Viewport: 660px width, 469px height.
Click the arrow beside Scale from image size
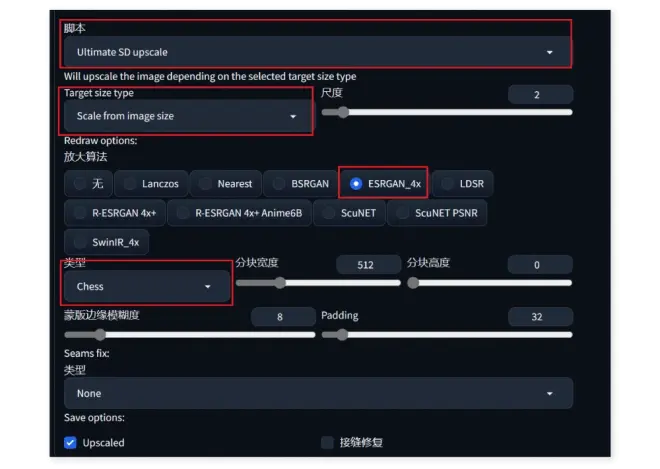[x=293, y=116]
